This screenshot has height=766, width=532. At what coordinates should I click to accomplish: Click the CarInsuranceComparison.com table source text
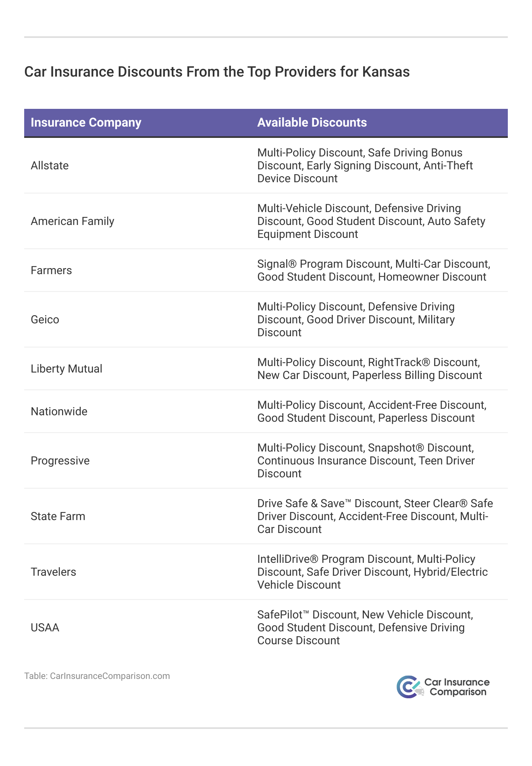[97, 676]
